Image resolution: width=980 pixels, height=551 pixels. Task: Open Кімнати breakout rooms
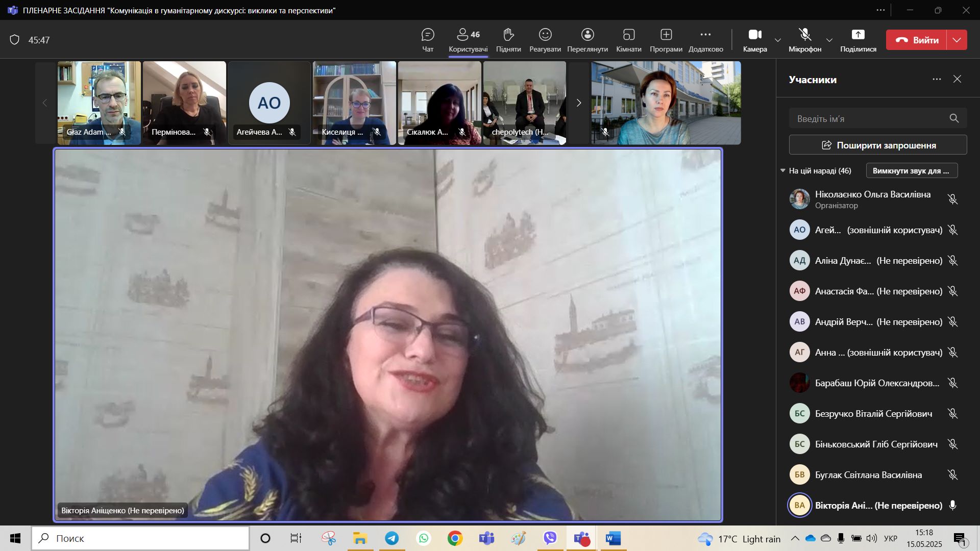(x=628, y=40)
